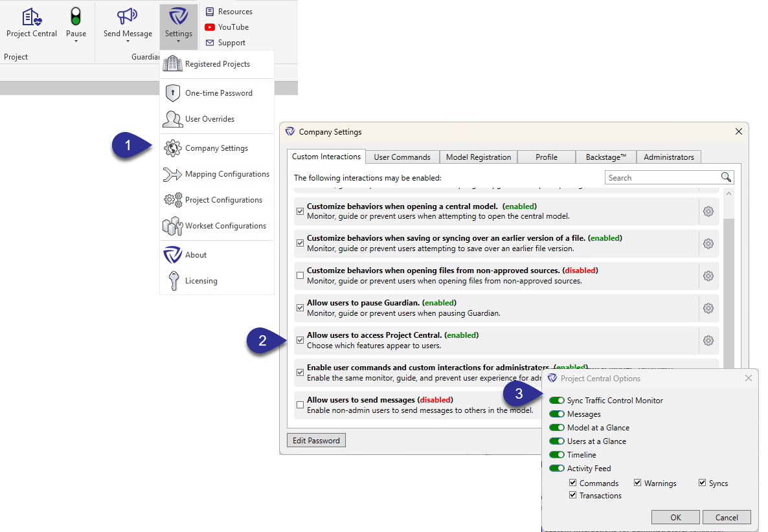Toggle the Activity Feed switch

[557, 469]
